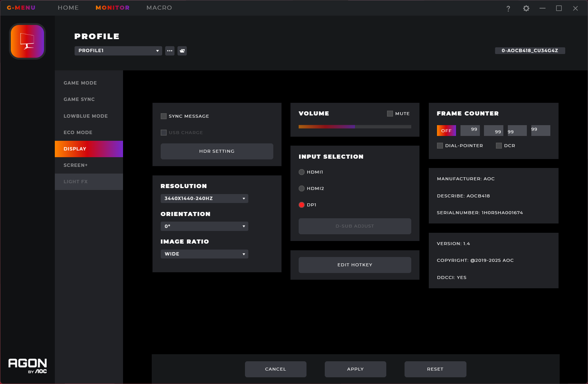Open the Game Mode section
This screenshot has width=588, height=384.
(89, 83)
